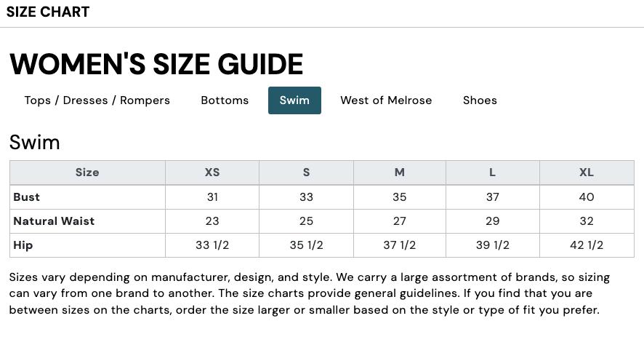Select the M column header
The image size is (644, 337).
(400, 173)
